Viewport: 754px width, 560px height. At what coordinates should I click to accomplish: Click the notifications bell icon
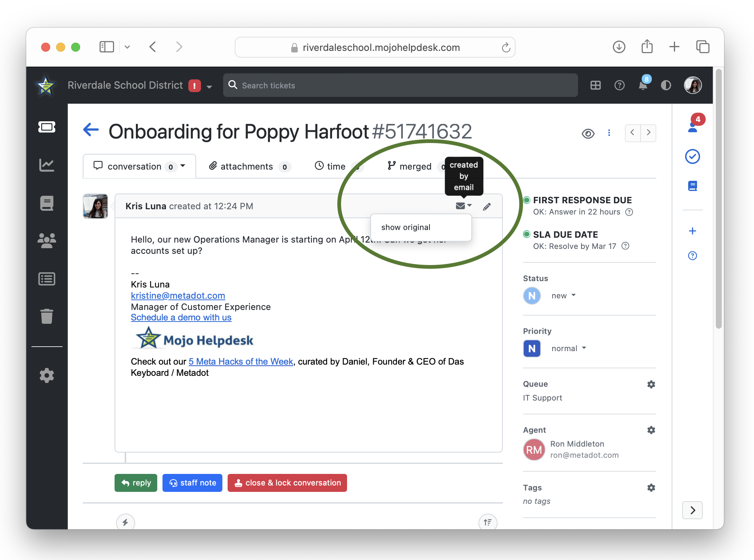[642, 85]
